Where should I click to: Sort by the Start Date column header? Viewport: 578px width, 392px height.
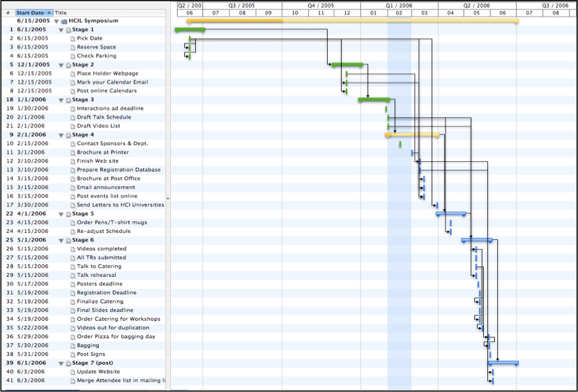pyautogui.click(x=34, y=13)
